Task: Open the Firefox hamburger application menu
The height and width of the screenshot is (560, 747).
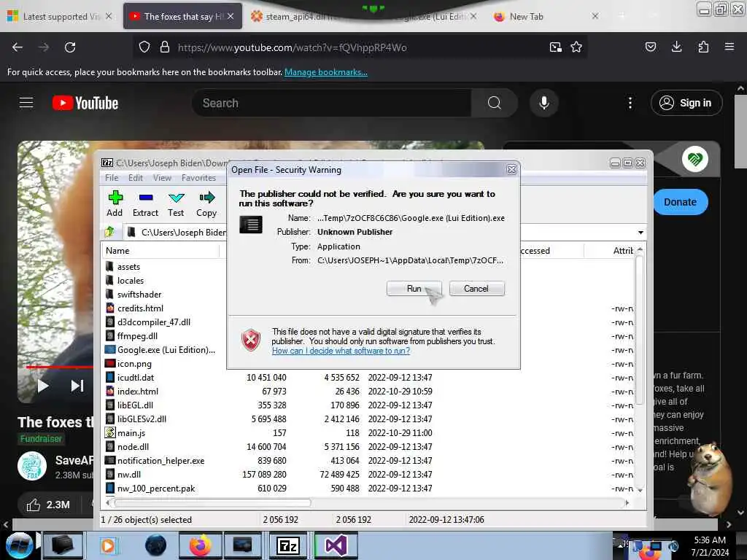Action: [x=729, y=47]
